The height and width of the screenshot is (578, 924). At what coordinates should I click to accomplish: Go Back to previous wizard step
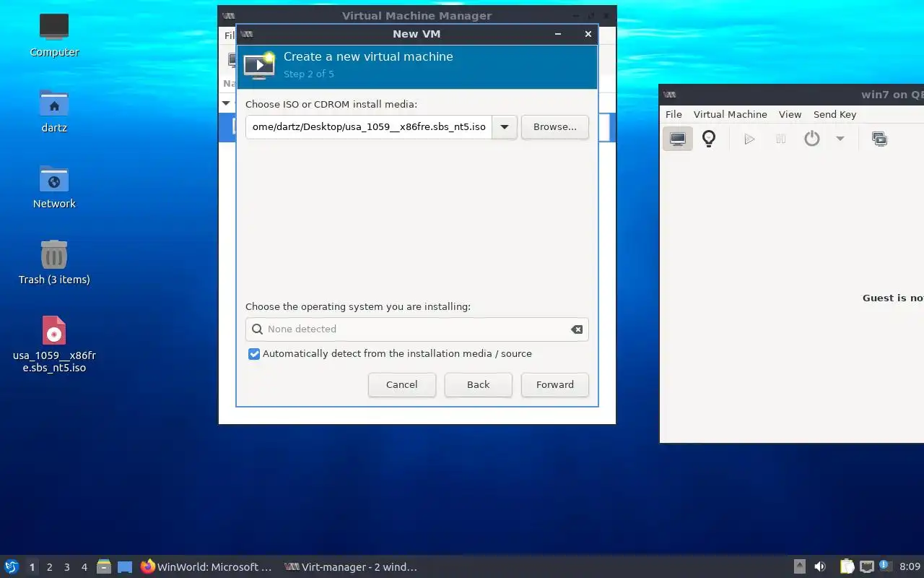(478, 385)
